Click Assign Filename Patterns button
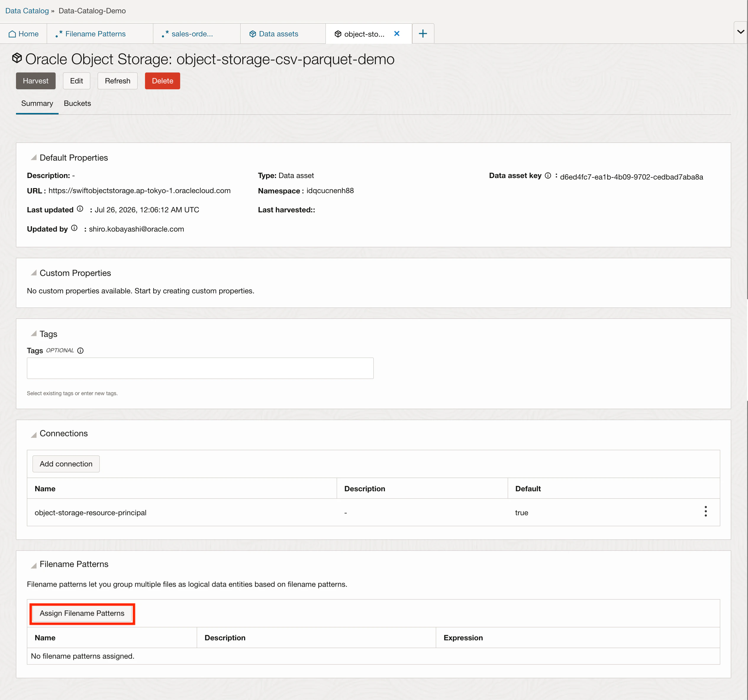This screenshot has width=748, height=700. coord(82,613)
